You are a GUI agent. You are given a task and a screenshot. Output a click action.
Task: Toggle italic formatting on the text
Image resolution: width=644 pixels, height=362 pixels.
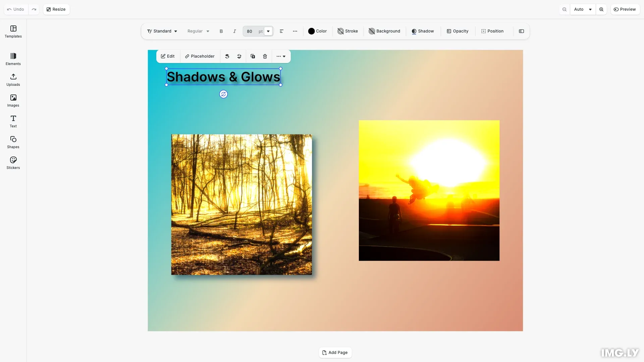(234, 31)
